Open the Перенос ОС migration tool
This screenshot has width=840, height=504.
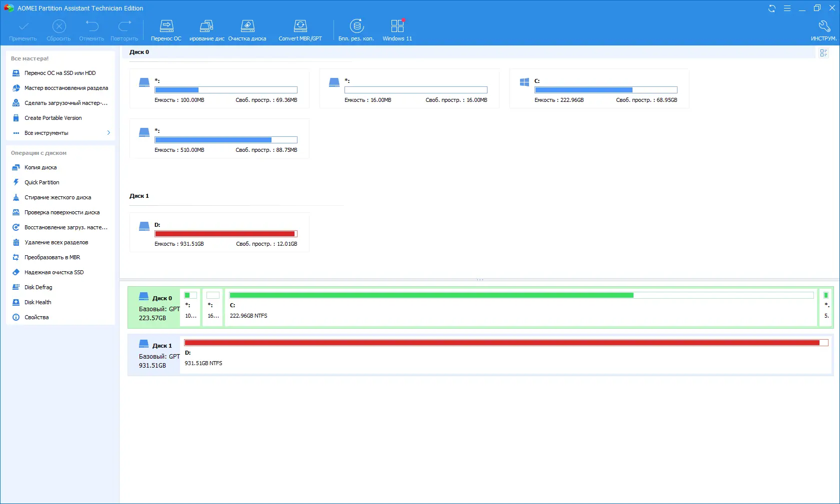pyautogui.click(x=166, y=30)
